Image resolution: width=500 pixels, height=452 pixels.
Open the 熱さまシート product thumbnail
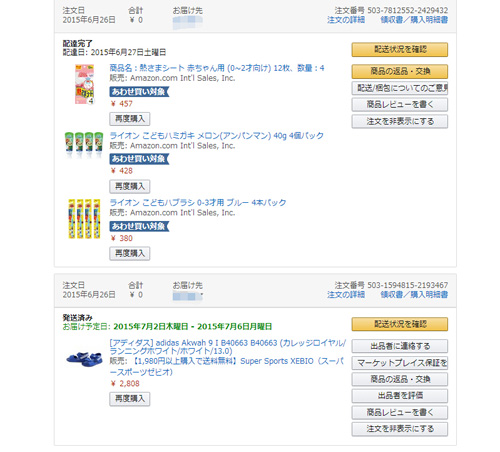point(84,84)
